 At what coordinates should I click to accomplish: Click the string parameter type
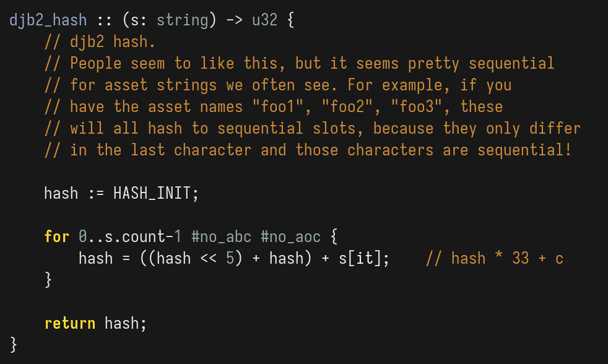(182, 20)
